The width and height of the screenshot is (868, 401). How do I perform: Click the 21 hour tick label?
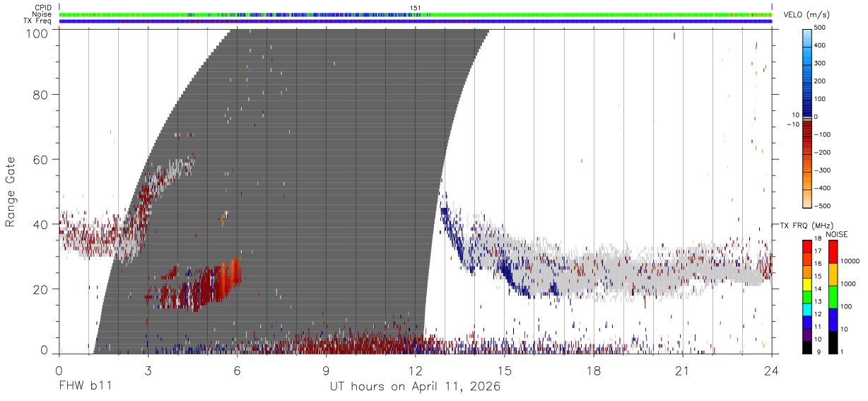click(x=683, y=370)
